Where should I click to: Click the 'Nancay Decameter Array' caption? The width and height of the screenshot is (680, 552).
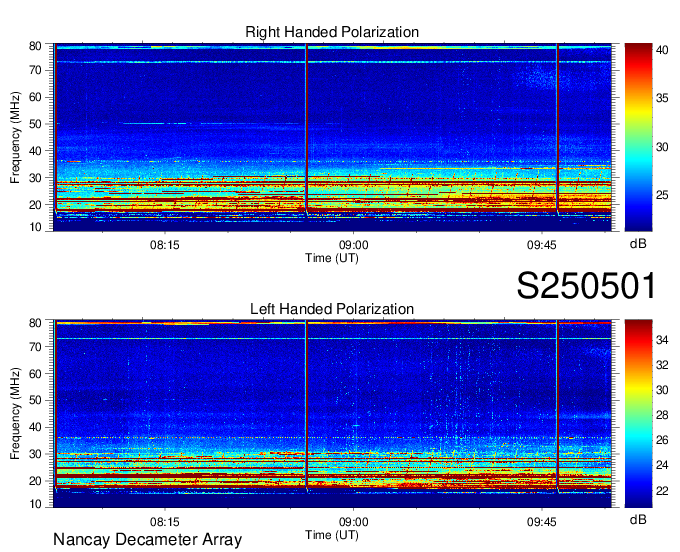coord(147,539)
